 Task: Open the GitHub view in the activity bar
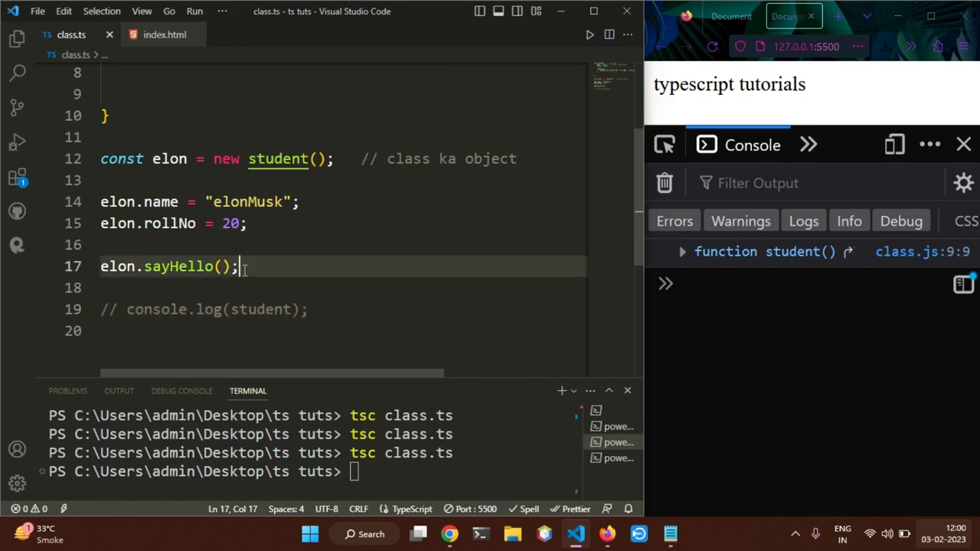coord(17,211)
